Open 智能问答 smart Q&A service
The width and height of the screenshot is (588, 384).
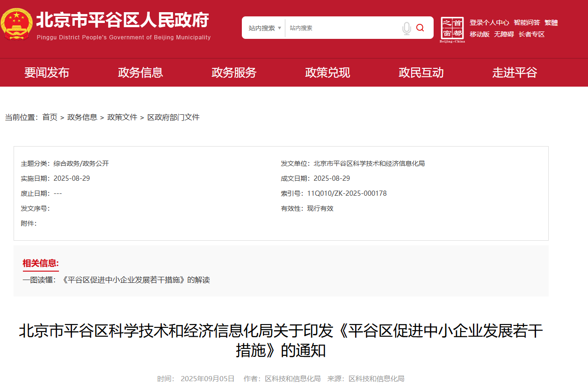click(528, 22)
